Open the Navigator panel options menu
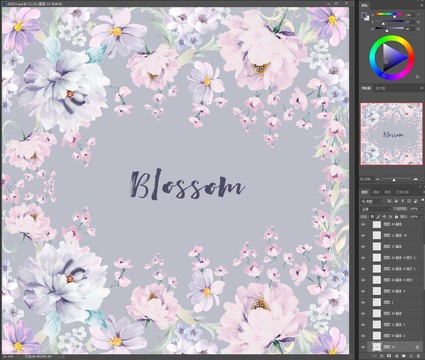The height and width of the screenshot is (360, 425). point(421,88)
